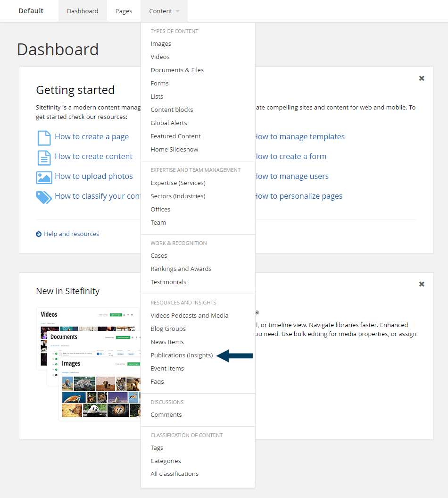Select Publications (Insights) menu item
This screenshot has height=498, width=448.
[x=182, y=355]
